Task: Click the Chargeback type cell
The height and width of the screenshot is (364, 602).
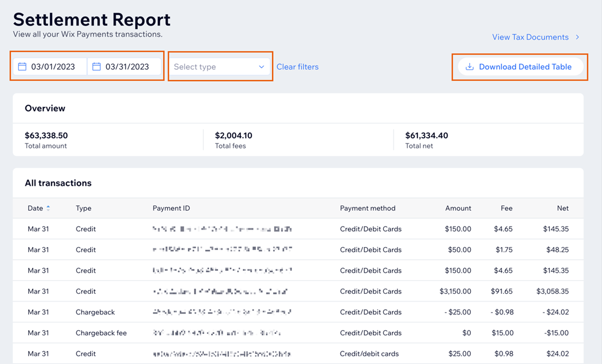Action: tap(95, 312)
